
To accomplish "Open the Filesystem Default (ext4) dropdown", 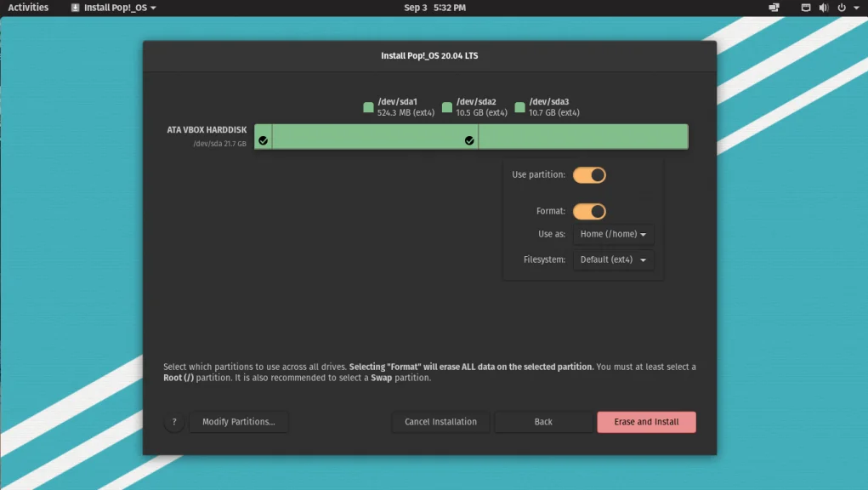I will 613,259.
